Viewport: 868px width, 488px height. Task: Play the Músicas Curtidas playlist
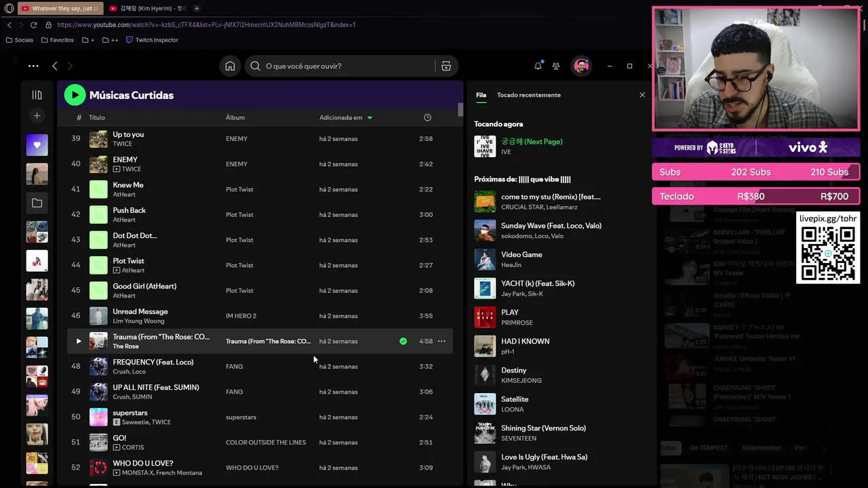pyautogui.click(x=75, y=95)
